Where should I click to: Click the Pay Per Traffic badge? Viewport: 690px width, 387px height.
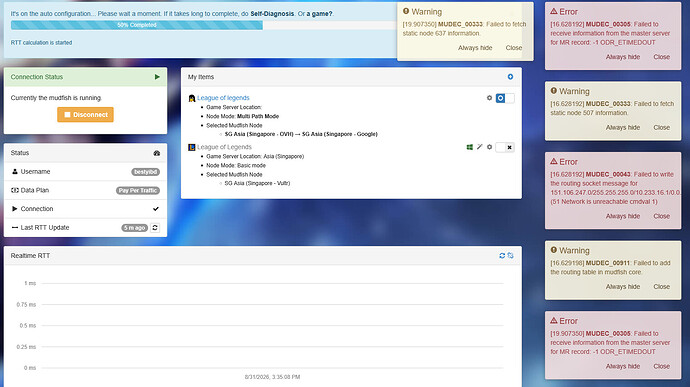[138, 190]
